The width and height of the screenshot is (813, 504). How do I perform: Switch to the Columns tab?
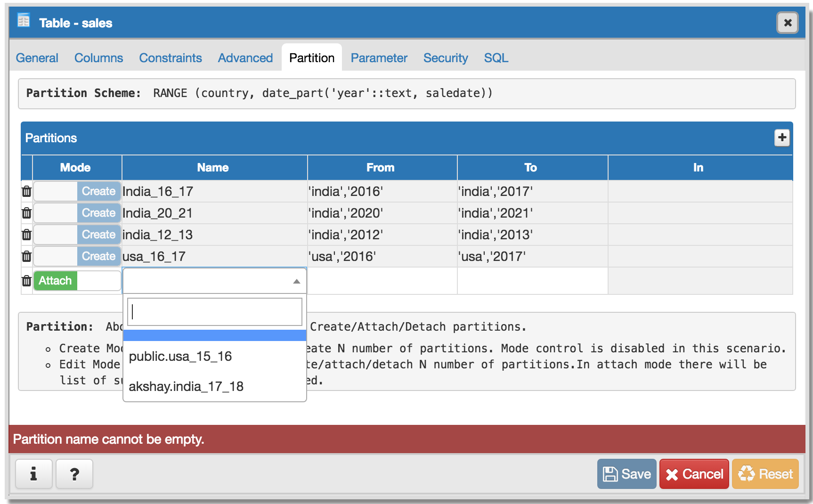point(98,58)
